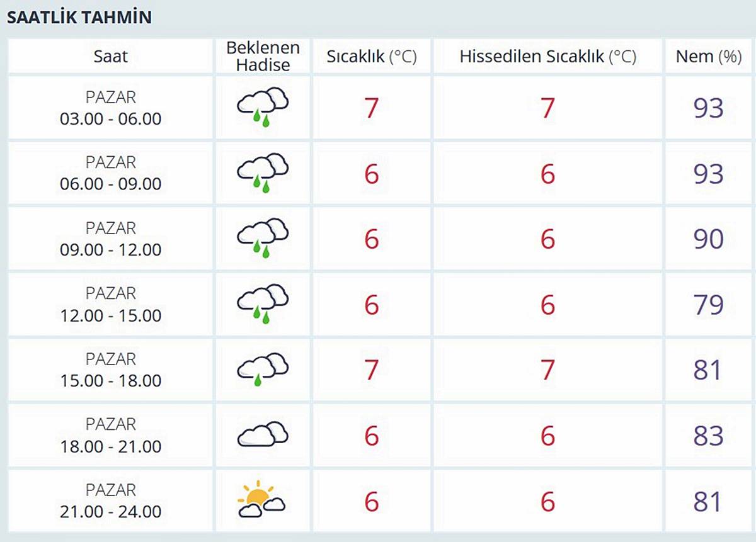
Task: Select the light rain icon for 15.00 - 18.00
Action: (263, 370)
